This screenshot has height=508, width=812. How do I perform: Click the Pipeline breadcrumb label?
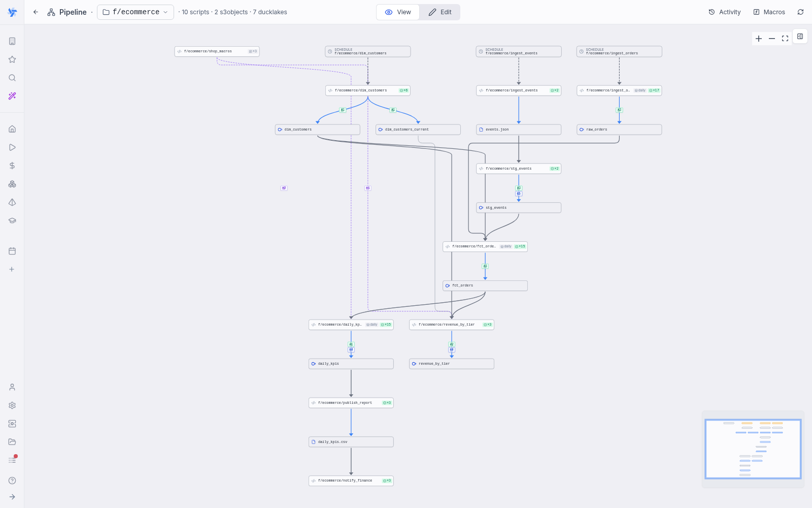(x=73, y=12)
